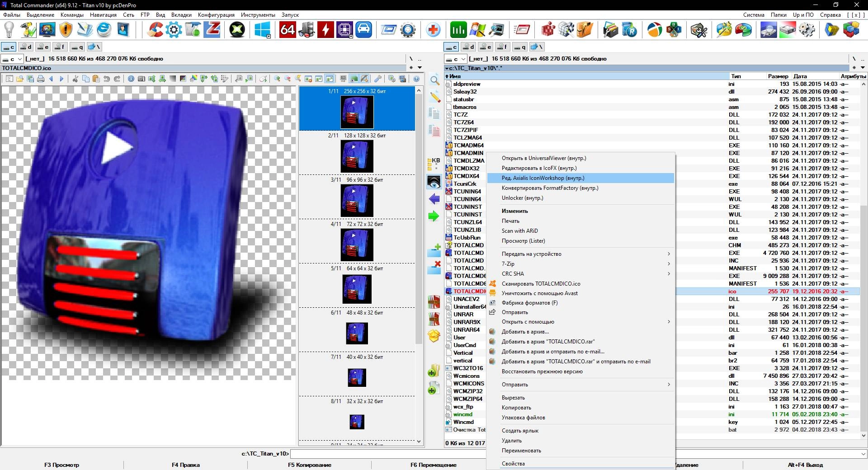Switch left panel to drive e

43,47
